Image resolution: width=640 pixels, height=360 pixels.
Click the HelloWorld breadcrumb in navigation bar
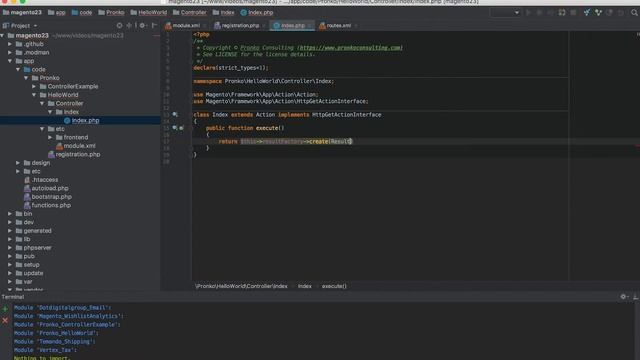(x=149, y=13)
